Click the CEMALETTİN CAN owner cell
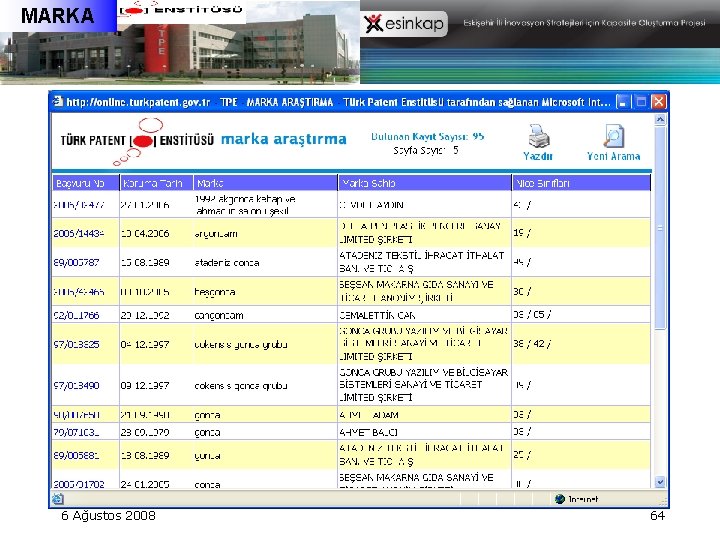The width and height of the screenshot is (720, 540). pos(425,315)
